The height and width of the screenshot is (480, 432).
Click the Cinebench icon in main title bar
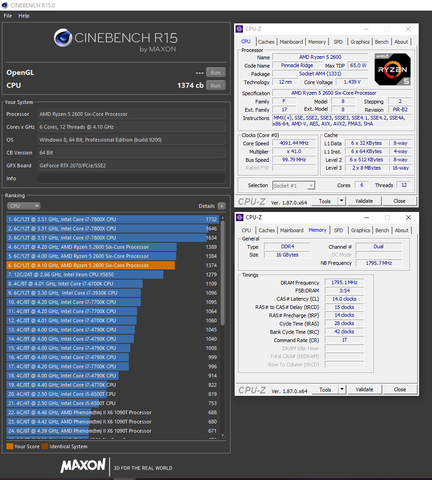coord(5,5)
